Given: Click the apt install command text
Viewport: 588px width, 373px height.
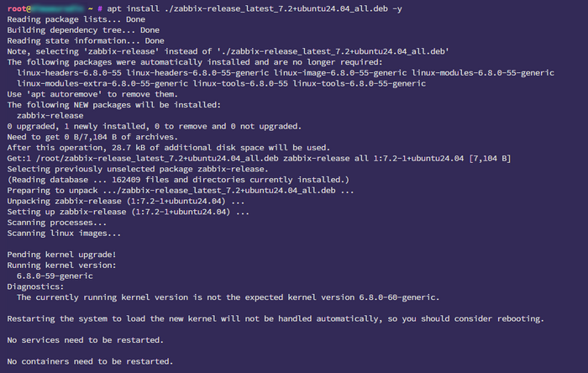Looking at the screenshot, I should (255, 8).
